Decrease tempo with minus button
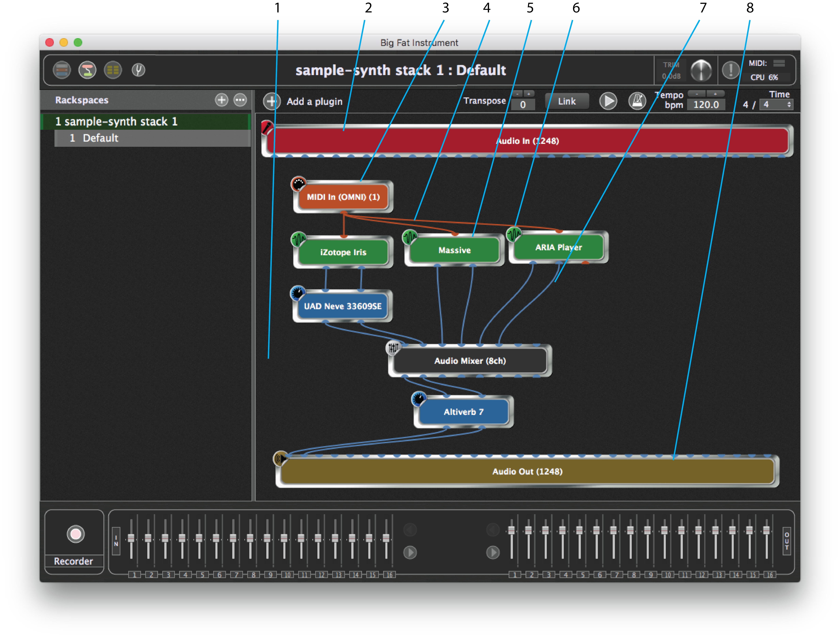 point(697,94)
